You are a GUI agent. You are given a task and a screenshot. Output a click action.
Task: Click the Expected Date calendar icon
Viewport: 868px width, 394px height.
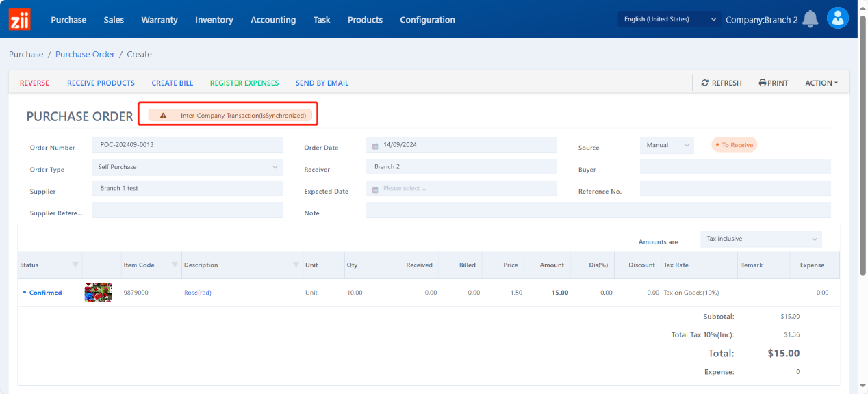pyautogui.click(x=376, y=189)
